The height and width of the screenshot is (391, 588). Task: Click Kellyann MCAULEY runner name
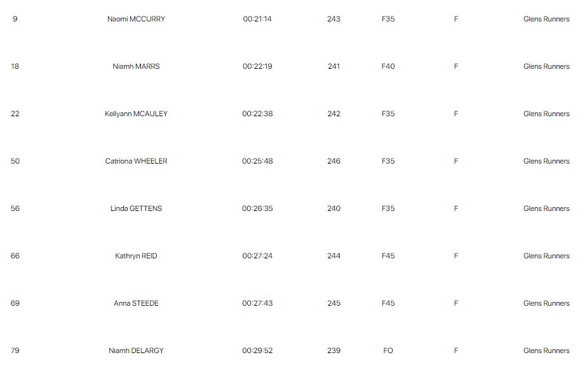(x=136, y=114)
